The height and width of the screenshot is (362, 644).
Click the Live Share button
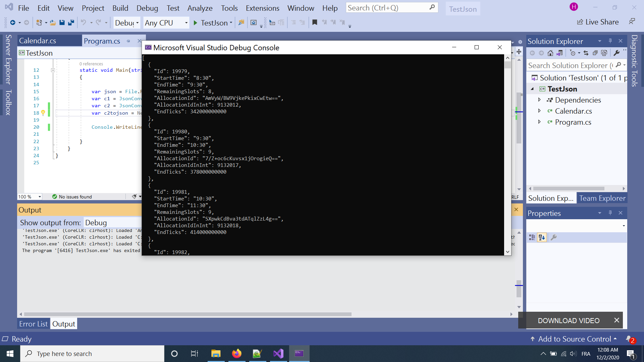tap(598, 22)
